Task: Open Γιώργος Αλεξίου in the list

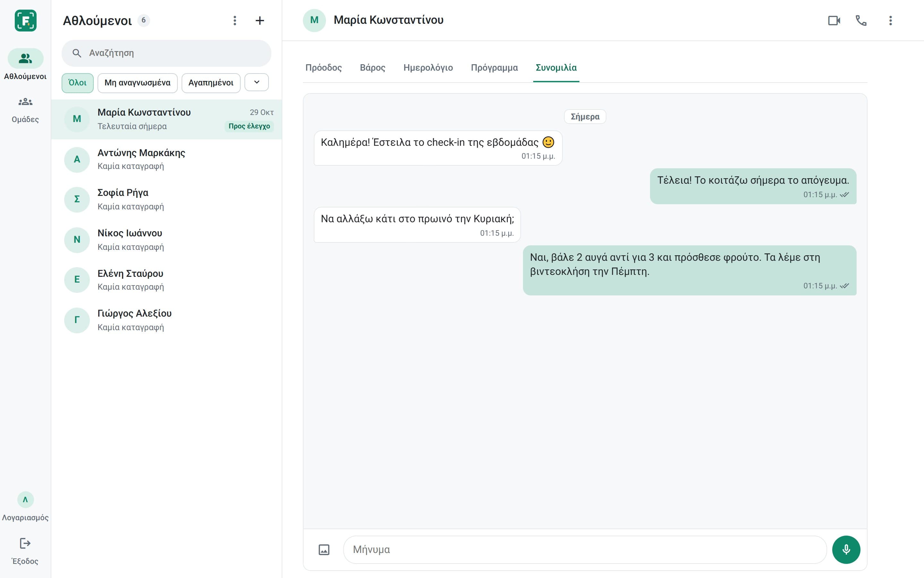Action: pos(167,320)
